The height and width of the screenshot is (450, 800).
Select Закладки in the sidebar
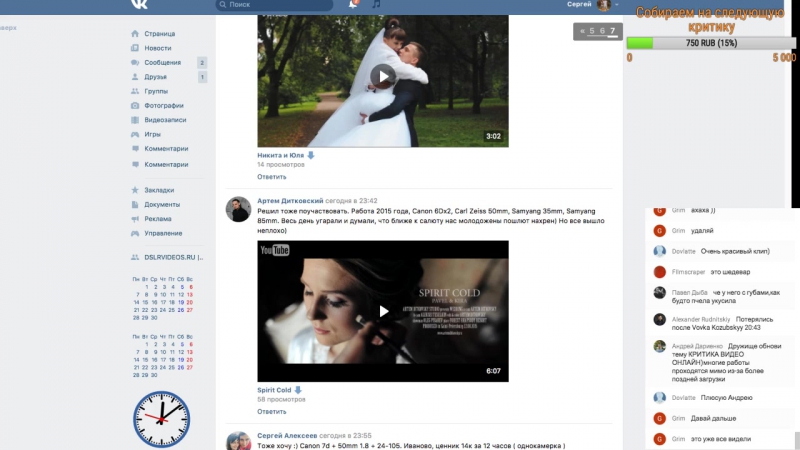tap(158, 190)
